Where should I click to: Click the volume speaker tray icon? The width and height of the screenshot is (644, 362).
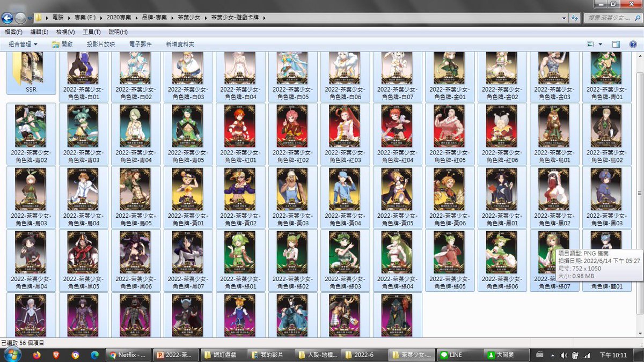click(x=563, y=355)
